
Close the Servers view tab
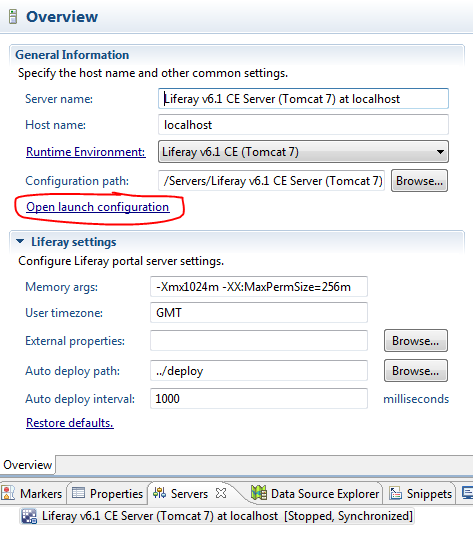click(x=221, y=493)
